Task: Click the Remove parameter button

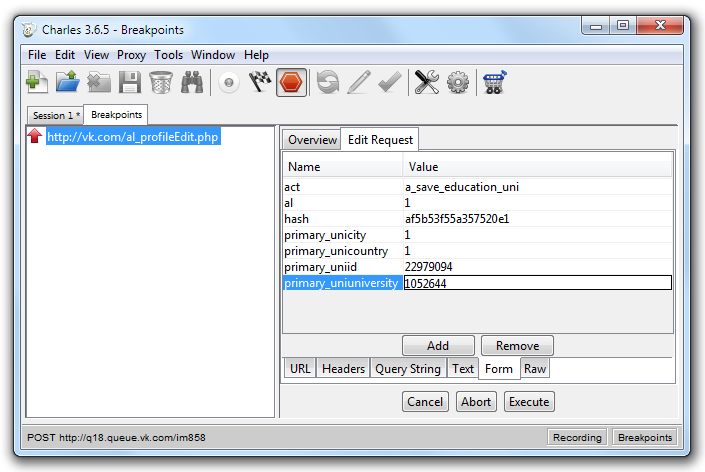Action: coord(517,346)
